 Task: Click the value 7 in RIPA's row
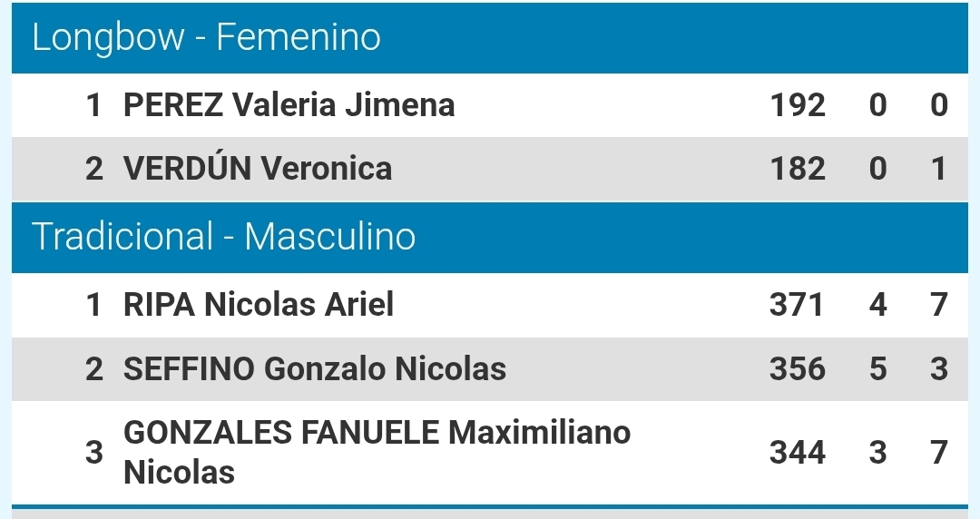pyautogui.click(x=939, y=305)
